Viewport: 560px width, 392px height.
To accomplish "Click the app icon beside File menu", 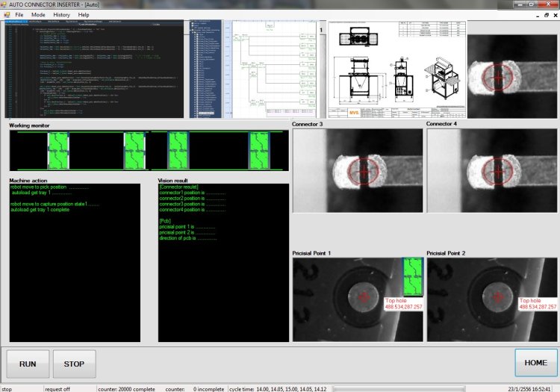I will (7, 15).
